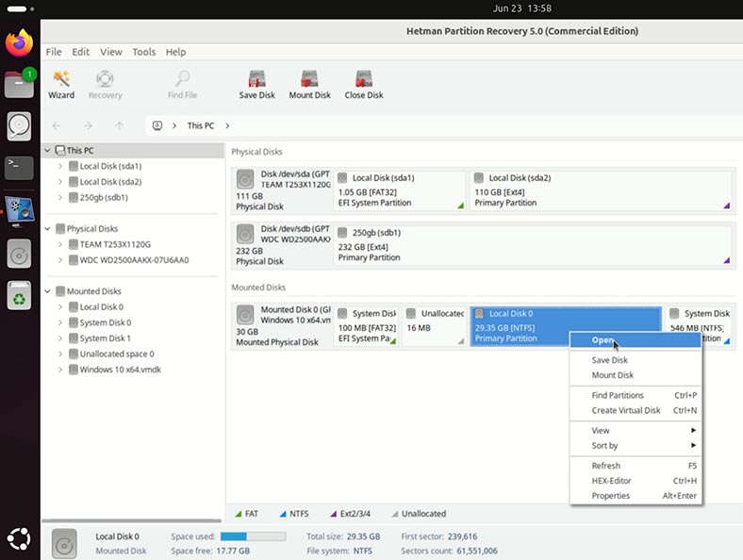
Task: Open the Help menu
Action: [x=175, y=52]
